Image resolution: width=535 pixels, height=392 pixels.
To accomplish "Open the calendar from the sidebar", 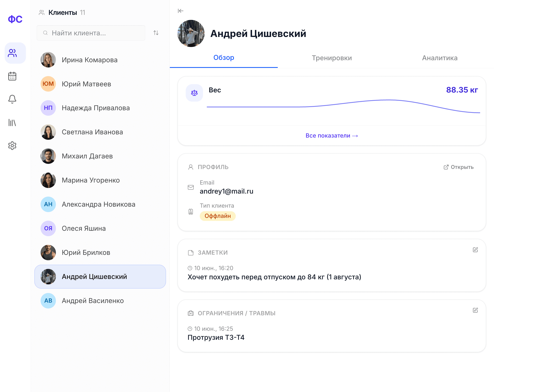I will click(12, 76).
